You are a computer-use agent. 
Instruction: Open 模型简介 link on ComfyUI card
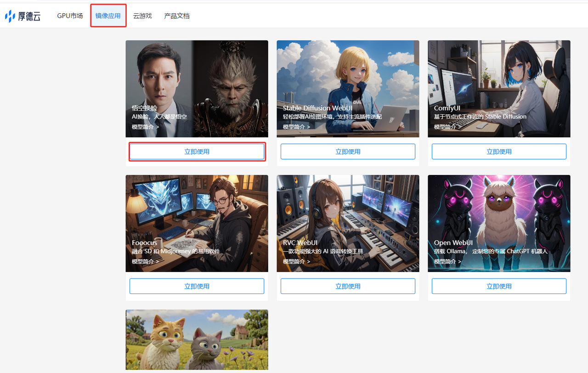pyautogui.click(x=447, y=127)
